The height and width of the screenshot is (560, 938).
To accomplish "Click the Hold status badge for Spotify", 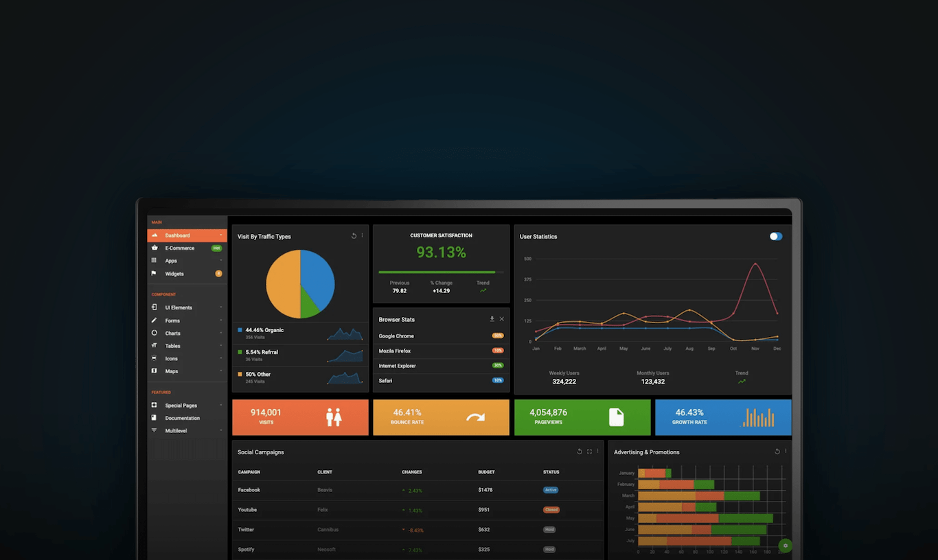I will (x=549, y=550).
